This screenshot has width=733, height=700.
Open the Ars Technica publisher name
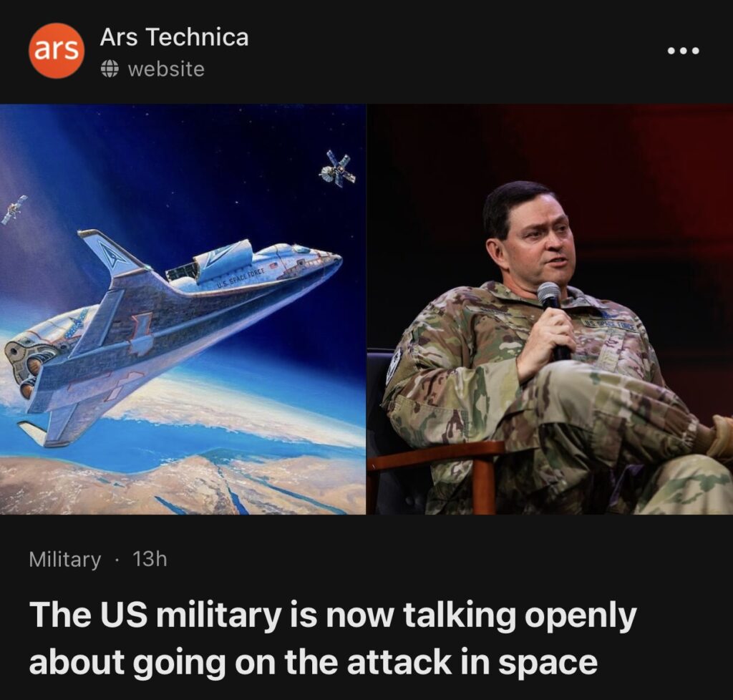tap(174, 37)
